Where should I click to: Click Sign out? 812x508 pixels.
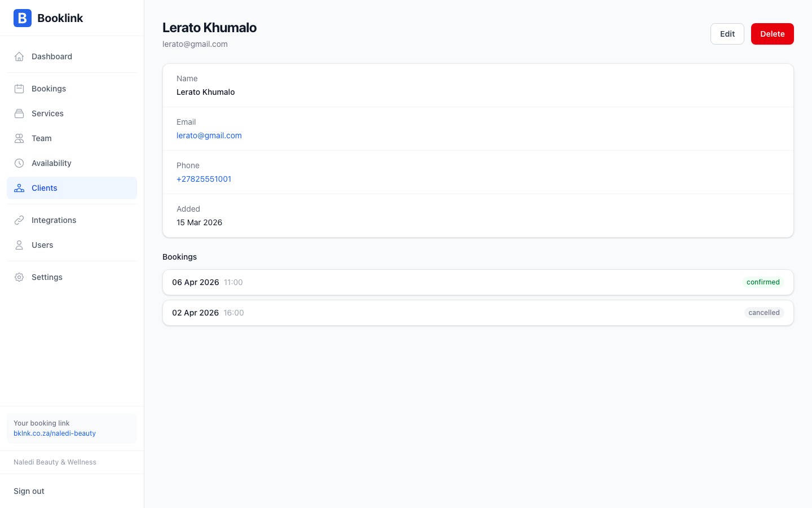[x=29, y=491]
